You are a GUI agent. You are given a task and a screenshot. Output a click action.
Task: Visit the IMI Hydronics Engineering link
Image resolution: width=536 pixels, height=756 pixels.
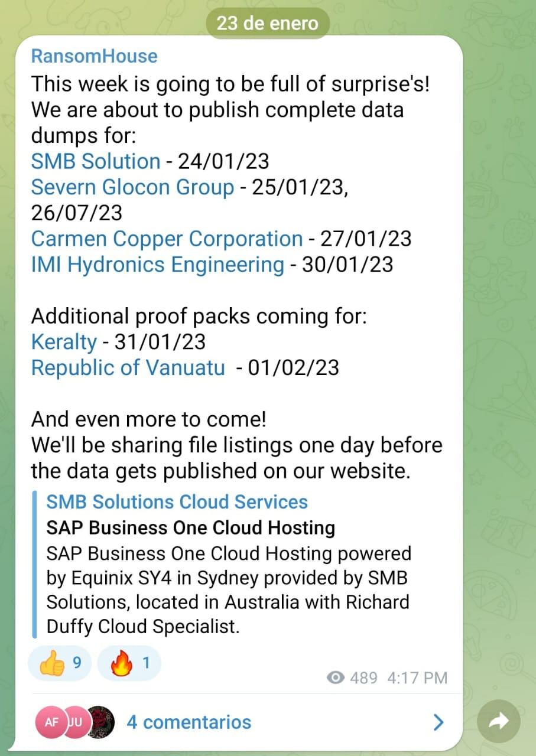(158, 264)
